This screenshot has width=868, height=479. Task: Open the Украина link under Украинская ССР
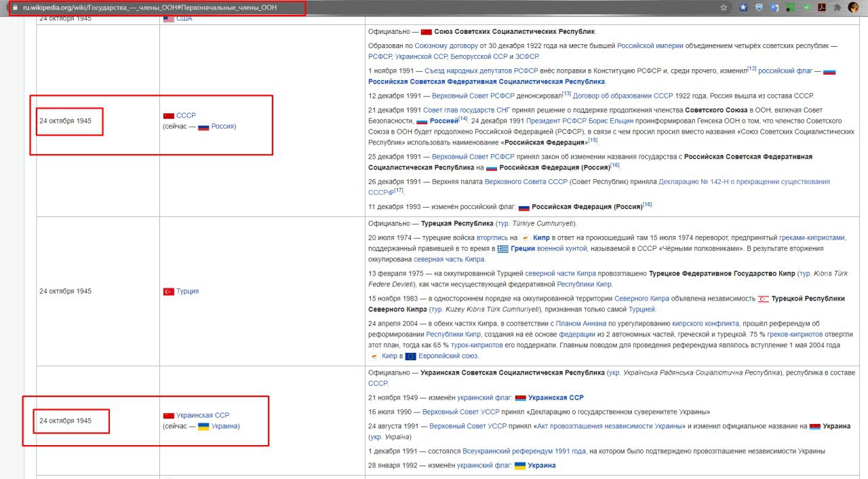click(224, 426)
